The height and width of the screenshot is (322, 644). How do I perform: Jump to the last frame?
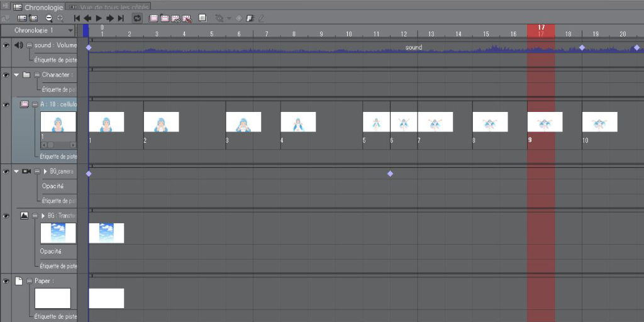pos(121,18)
